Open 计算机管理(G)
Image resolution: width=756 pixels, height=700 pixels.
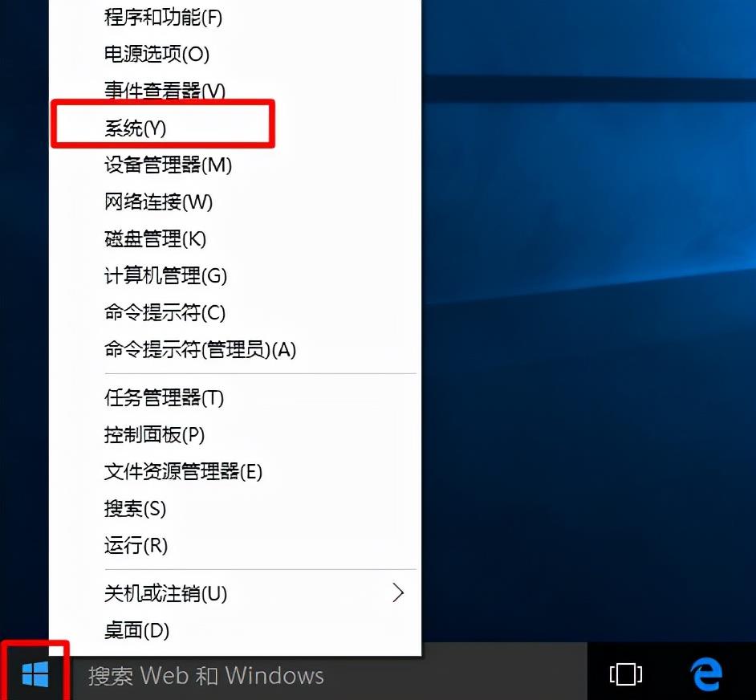pos(165,275)
